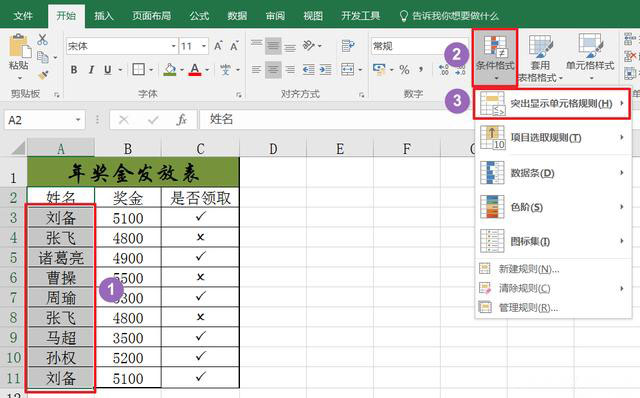Switch to the 页面布局 tab

point(151,16)
